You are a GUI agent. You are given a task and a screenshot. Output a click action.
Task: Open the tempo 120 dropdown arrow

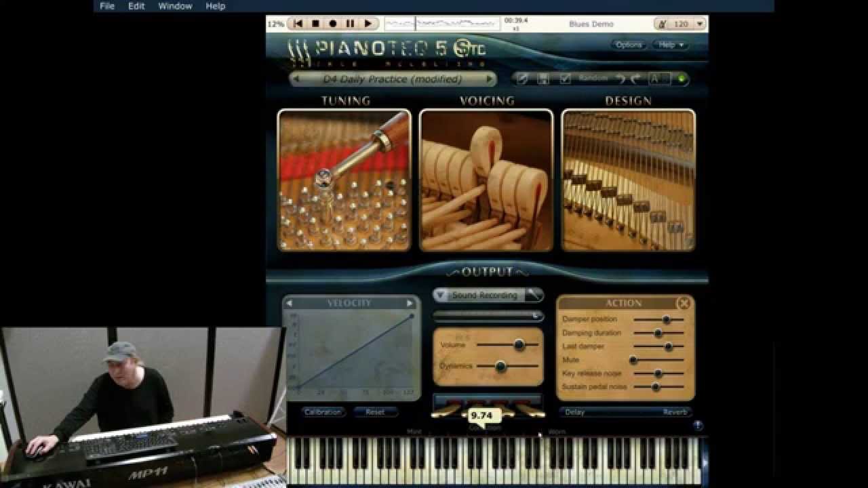tap(700, 24)
